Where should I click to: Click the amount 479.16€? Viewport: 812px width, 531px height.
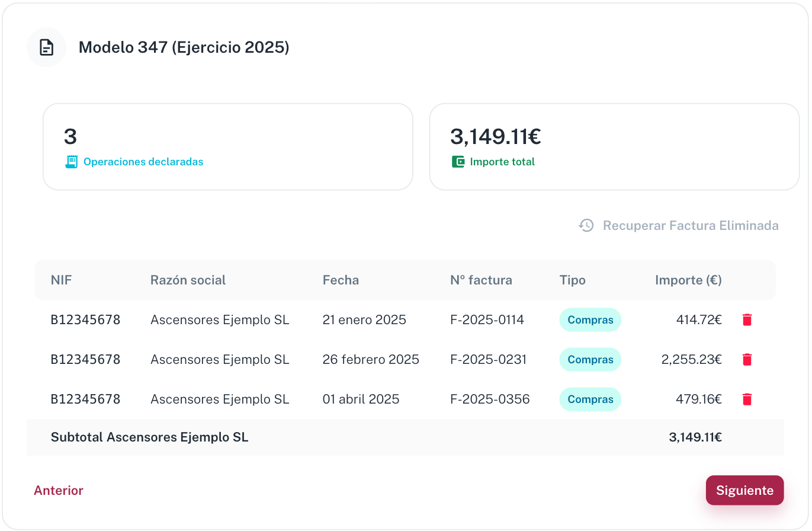699,399
